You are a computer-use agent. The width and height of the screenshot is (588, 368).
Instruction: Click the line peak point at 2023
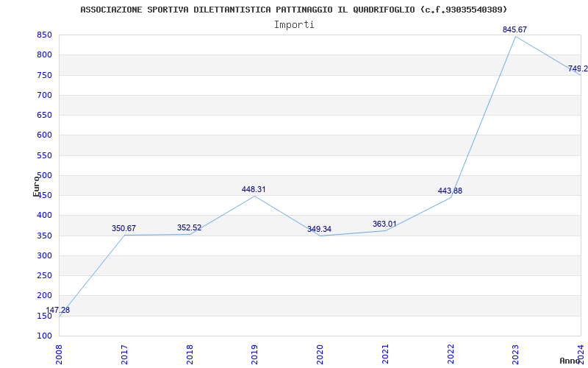[516, 36]
